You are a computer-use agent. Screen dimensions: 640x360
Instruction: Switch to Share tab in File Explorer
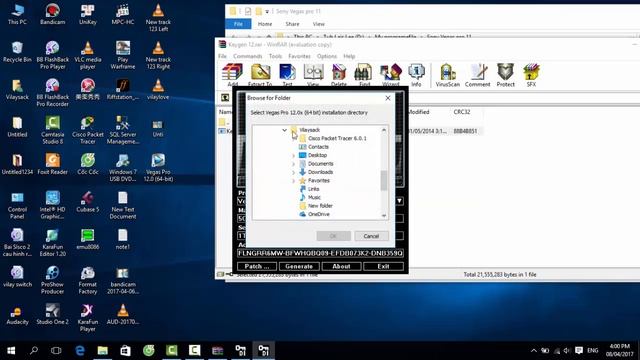292,24
